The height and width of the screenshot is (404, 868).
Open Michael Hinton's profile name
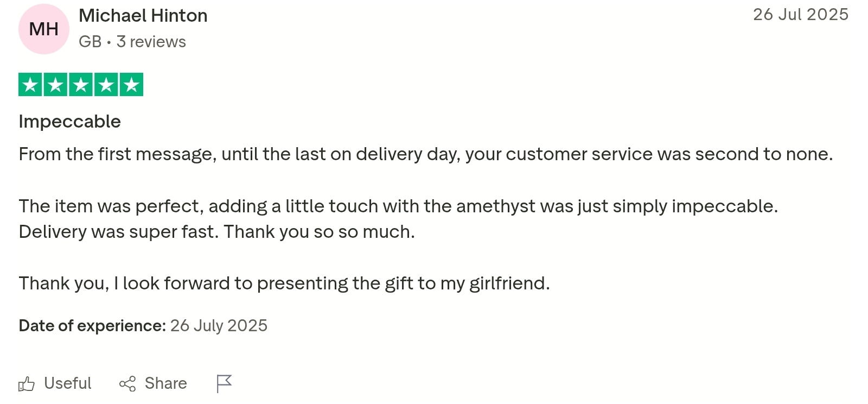[143, 16]
